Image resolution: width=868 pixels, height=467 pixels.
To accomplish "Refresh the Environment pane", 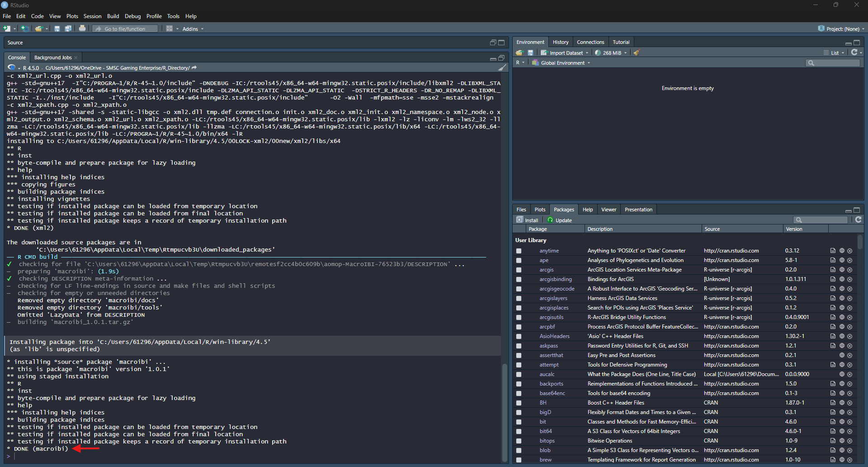I will pyautogui.click(x=854, y=52).
